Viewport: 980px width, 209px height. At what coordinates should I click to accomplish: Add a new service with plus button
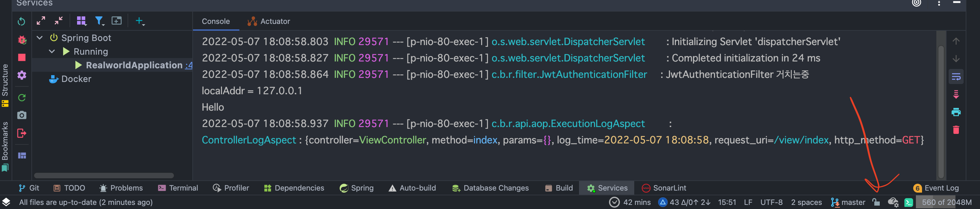(139, 21)
